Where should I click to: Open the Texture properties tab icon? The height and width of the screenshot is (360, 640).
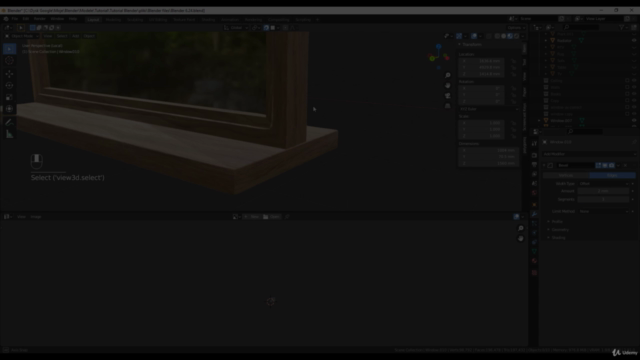534,273
